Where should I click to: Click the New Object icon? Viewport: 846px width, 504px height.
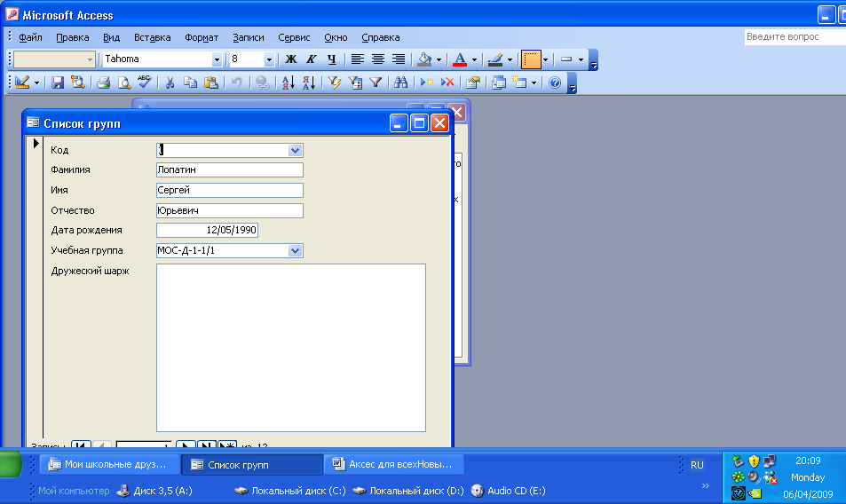point(519,83)
